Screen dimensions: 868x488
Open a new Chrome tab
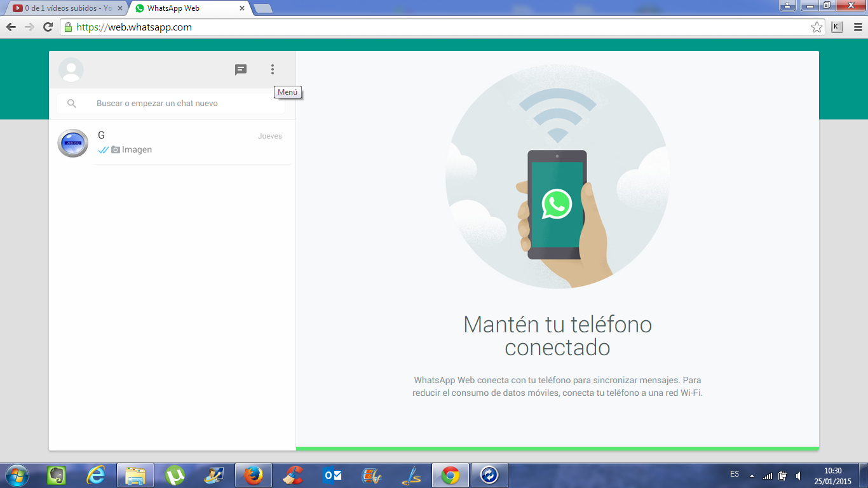tap(262, 8)
